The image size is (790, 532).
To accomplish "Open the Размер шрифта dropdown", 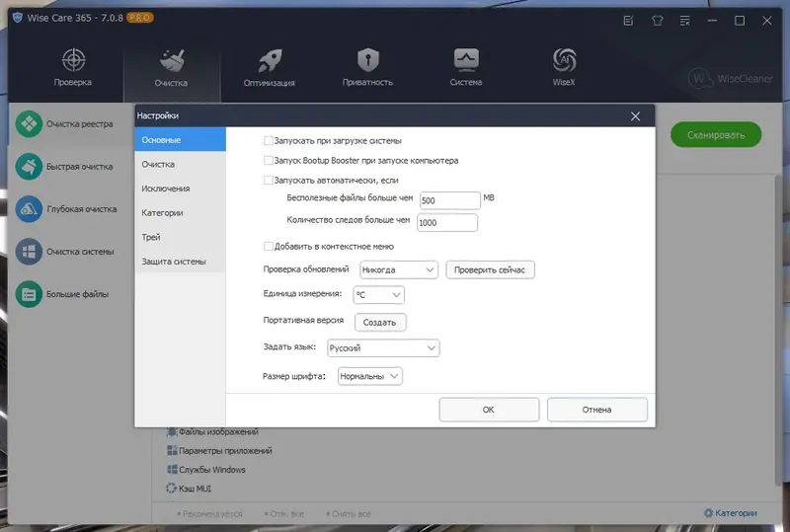I will coord(369,376).
